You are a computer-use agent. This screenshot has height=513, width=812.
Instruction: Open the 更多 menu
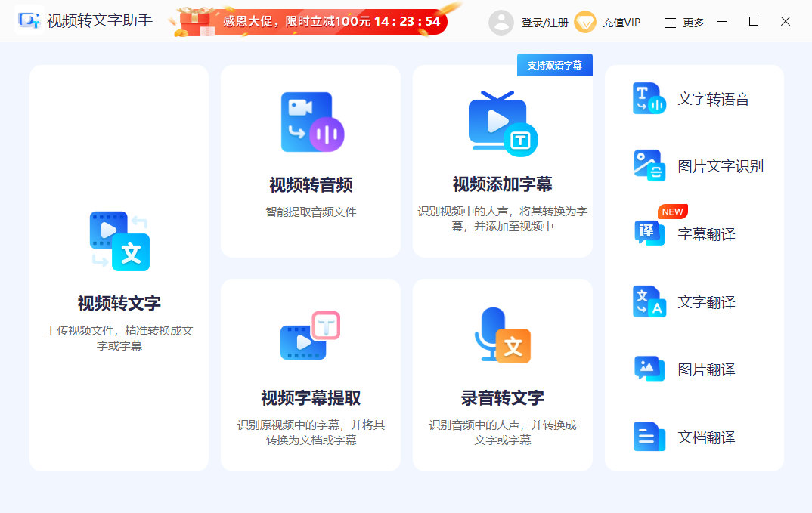[x=694, y=22]
